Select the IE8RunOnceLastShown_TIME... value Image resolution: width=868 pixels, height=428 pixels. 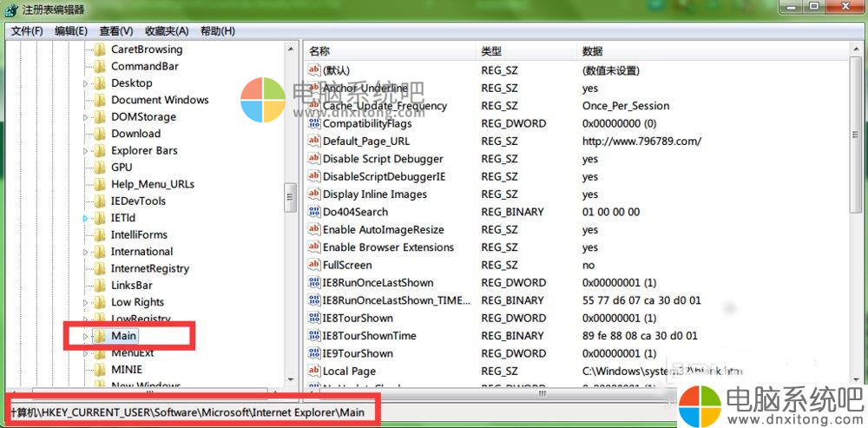pos(397,300)
